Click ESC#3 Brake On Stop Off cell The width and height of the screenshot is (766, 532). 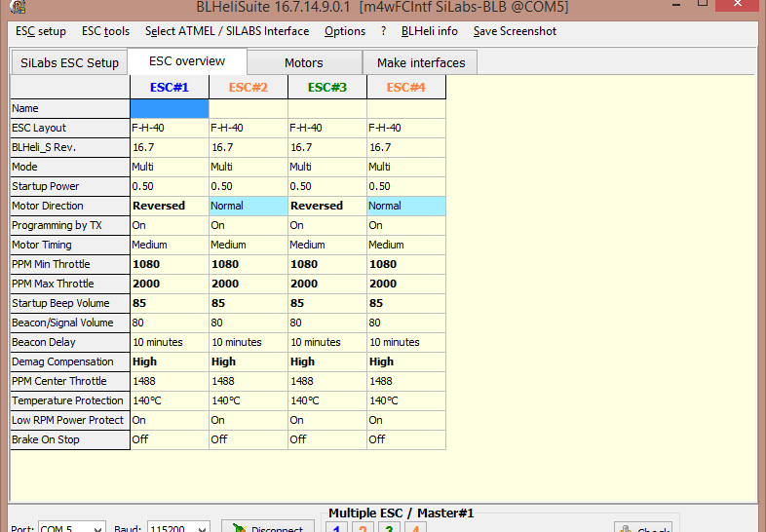pos(327,439)
